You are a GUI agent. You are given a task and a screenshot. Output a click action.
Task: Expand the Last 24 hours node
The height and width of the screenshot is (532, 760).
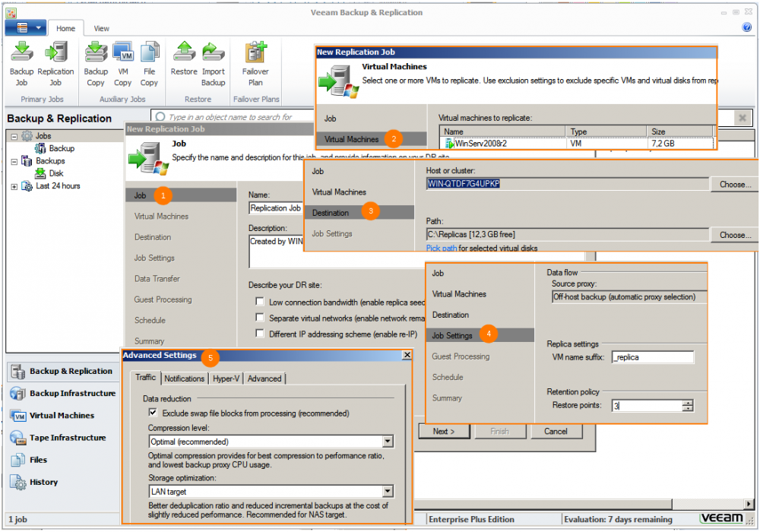tap(14, 186)
